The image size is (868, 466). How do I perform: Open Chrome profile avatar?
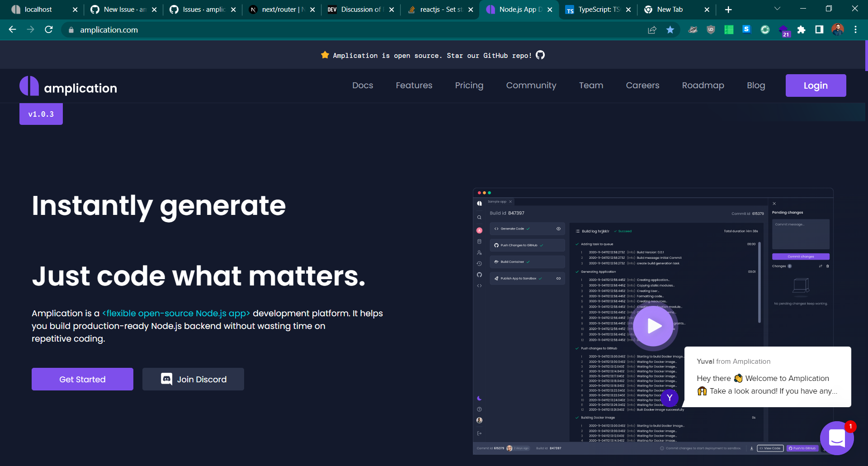[x=837, y=30]
